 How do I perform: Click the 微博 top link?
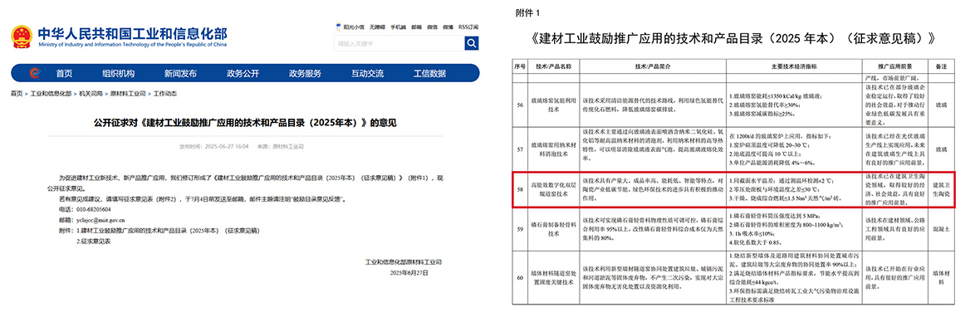448,27
